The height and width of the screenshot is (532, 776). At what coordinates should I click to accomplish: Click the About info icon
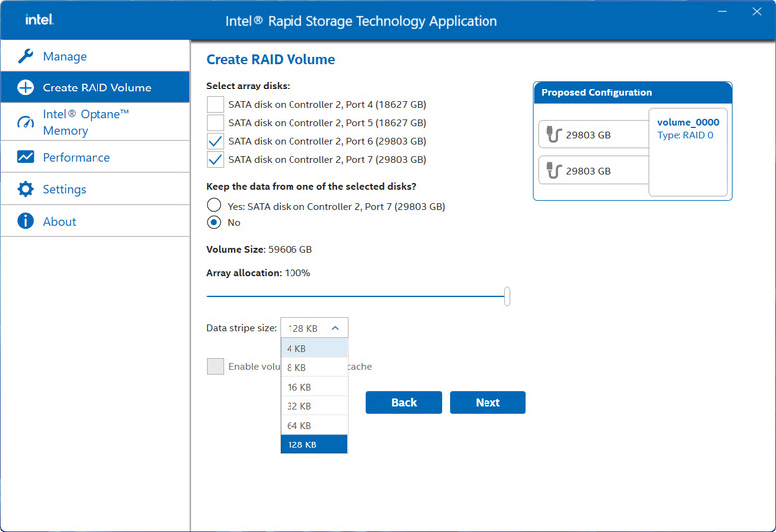tap(25, 221)
